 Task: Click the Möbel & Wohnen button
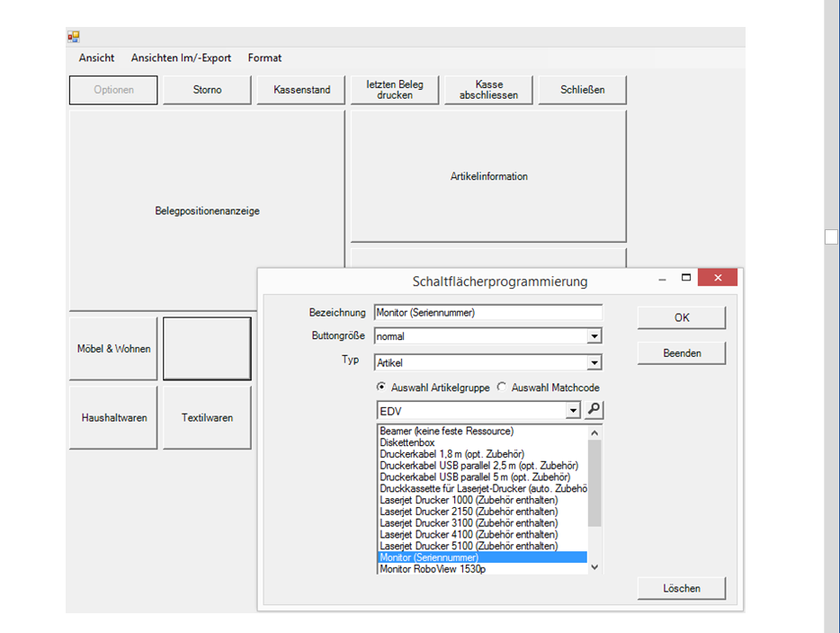click(x=113, y=349)
